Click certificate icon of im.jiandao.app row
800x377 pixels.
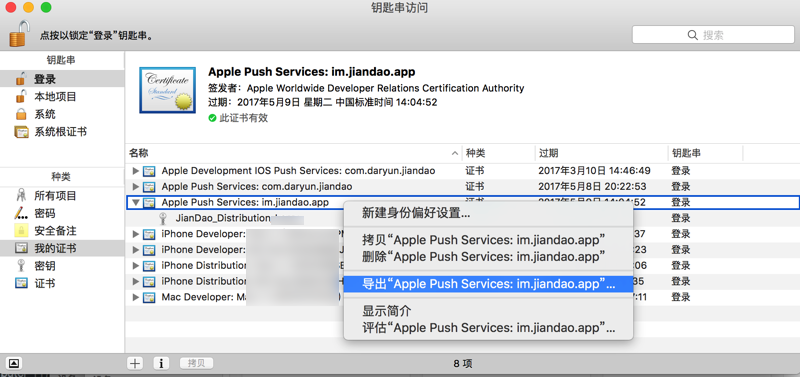point(149,203)
